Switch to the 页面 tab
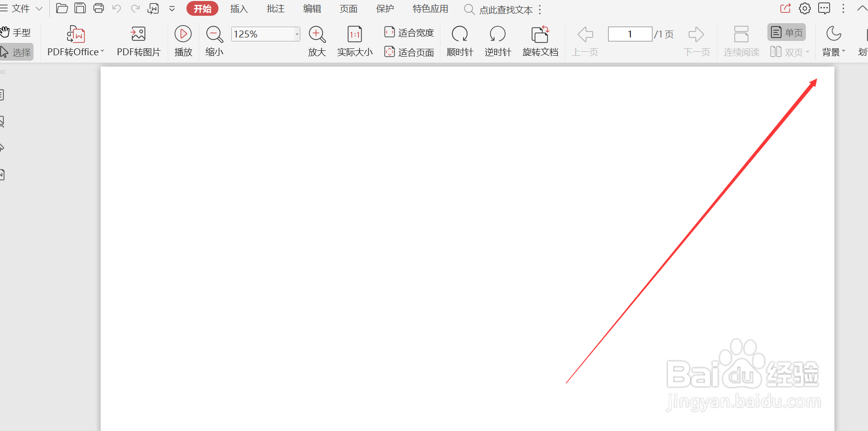This screenshot has height=431, width=868. click(348, 9)
